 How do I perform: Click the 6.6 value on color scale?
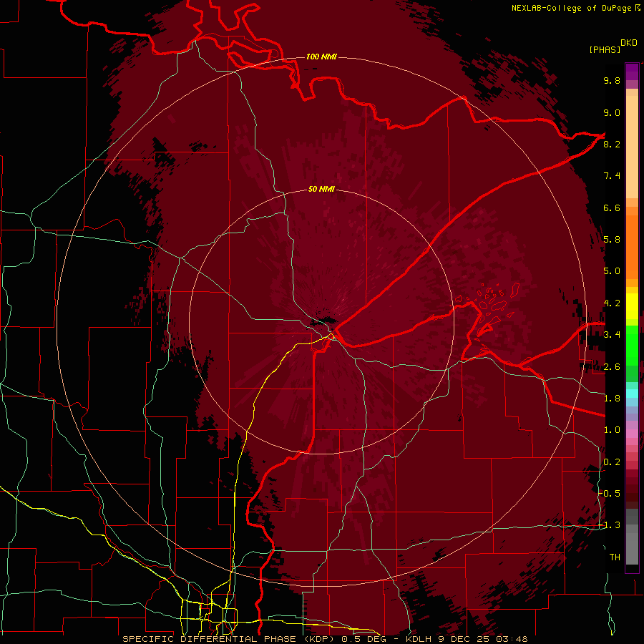pos(612,208)
